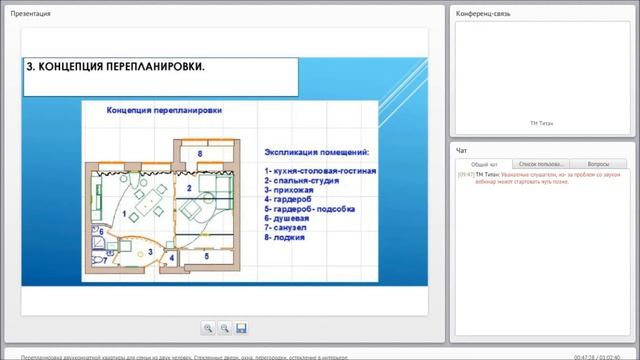Open the Вопросы tab
The height and width of the screenshot is (360, 640).
pos(598,164)
